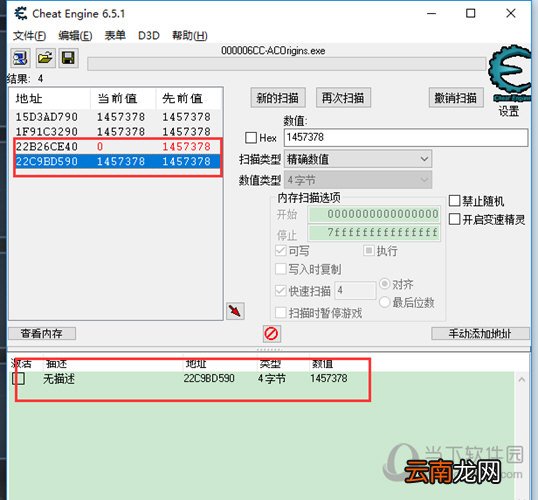Click the red arrow add-address icon
The image size is (538, 500).
pyautogui.click(x=235, y=311)
